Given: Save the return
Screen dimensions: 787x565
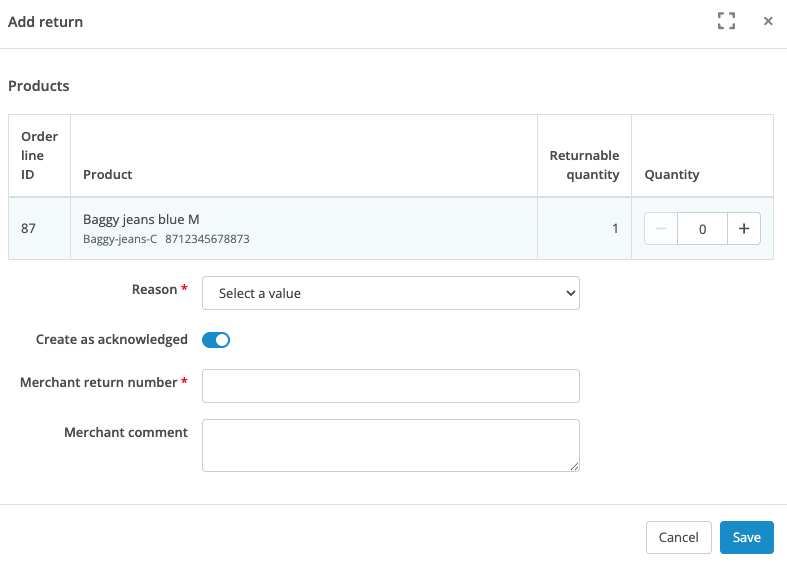Looking at the screenshot, I should (747, 537).
